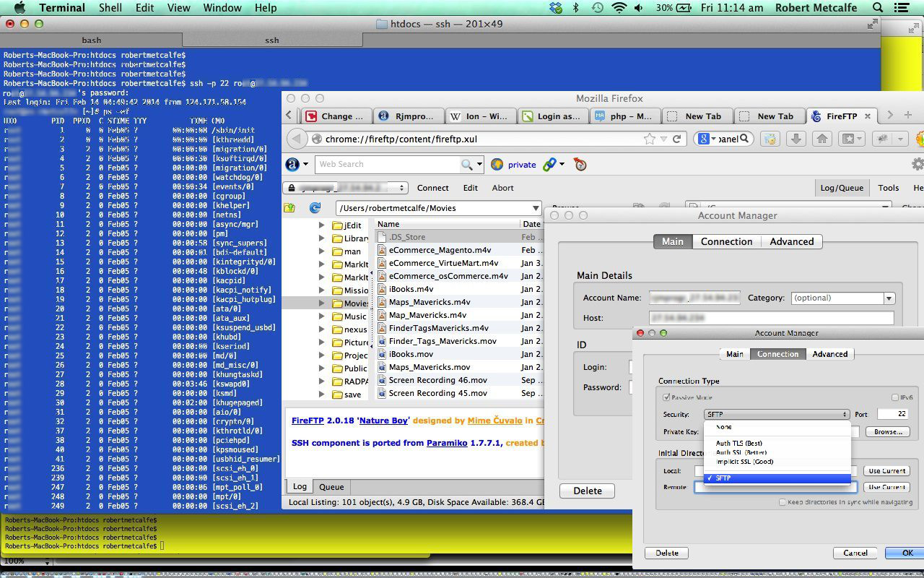The height and width of the screenshot is (578, 924).
Task: Open the Apple menu
Action: pyautogui.click(x=19, y=8)
